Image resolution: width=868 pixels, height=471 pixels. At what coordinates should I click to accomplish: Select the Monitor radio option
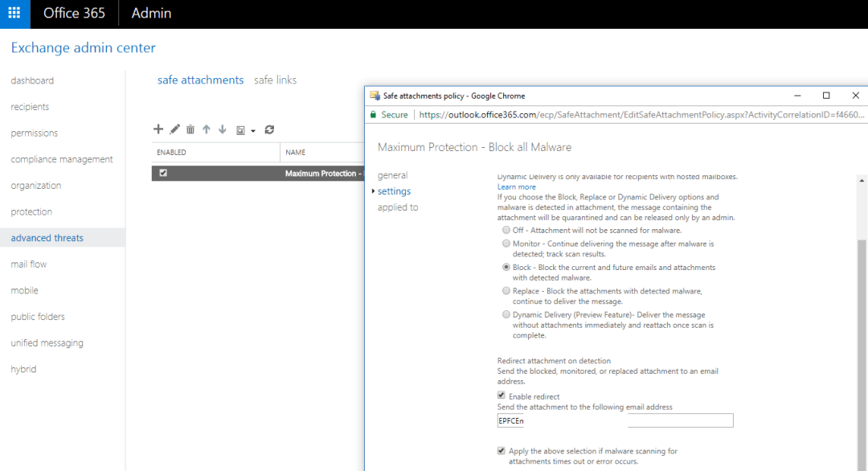(506, 243)
